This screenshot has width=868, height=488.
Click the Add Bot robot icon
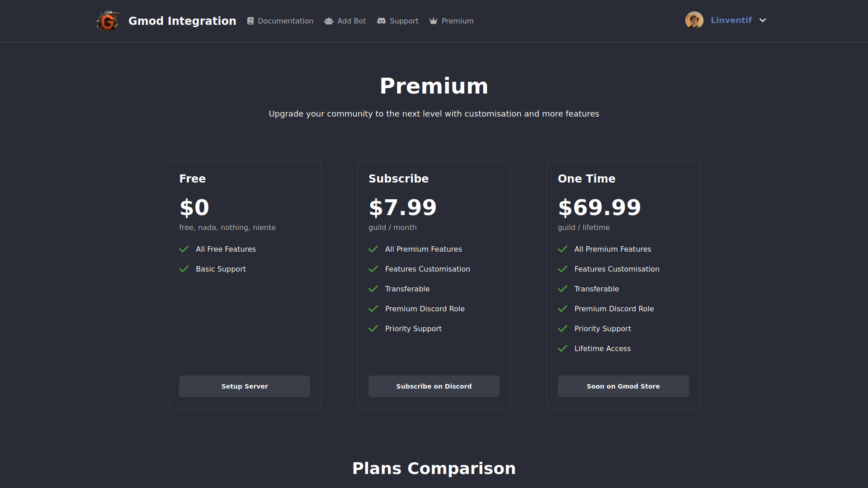point(329,21)
